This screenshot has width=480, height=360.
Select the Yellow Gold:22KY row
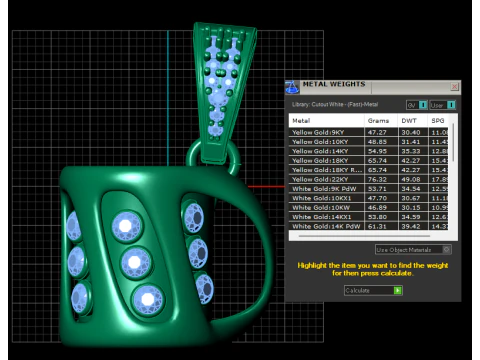click(368, 179)
